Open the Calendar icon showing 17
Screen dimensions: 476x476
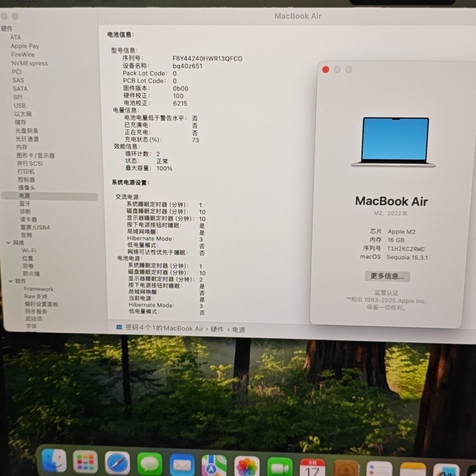pos(313,468)
